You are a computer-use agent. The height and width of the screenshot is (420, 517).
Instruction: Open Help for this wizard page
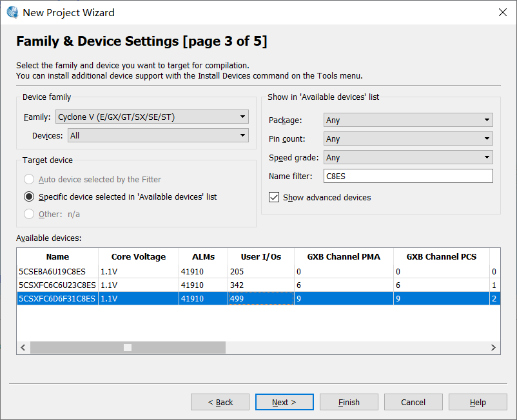click(478, 402)
